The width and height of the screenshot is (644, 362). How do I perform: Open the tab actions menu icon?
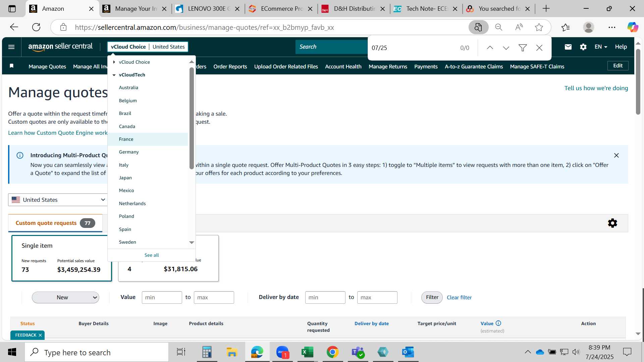12,9
